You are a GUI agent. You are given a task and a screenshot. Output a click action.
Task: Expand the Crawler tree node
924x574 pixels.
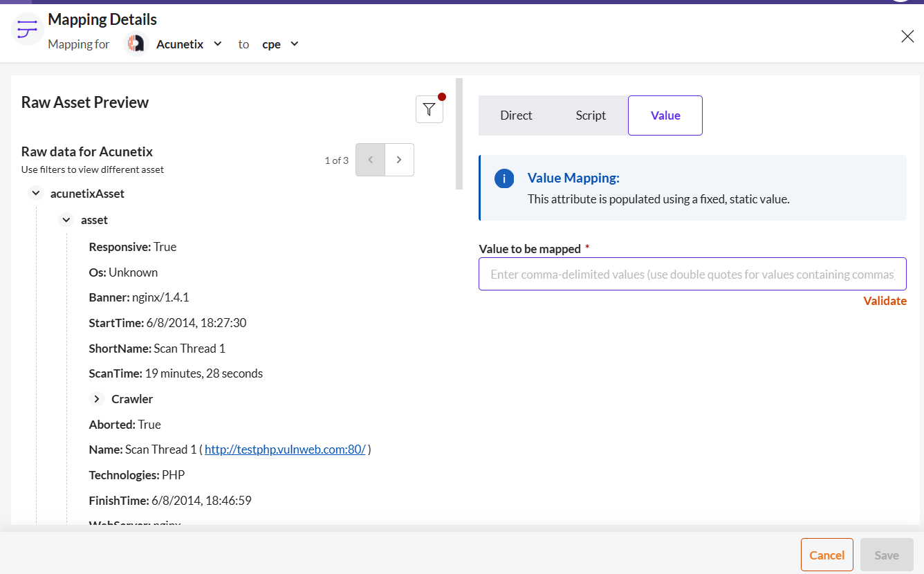pyautogui.click(x=97, y=399)
